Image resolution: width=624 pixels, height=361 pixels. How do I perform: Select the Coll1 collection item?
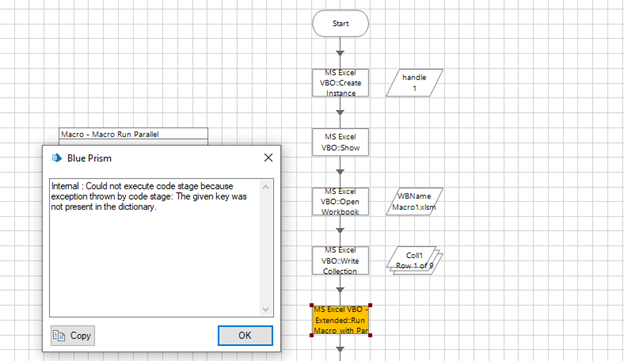[x=414, y=260]
